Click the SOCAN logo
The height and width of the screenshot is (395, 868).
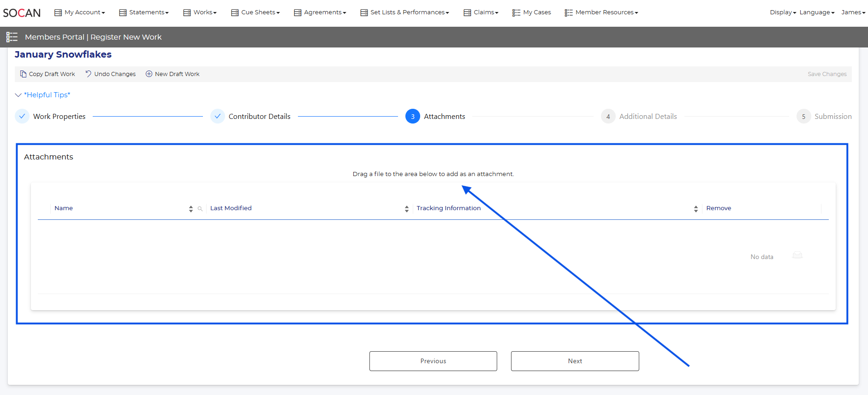point(22,13)
